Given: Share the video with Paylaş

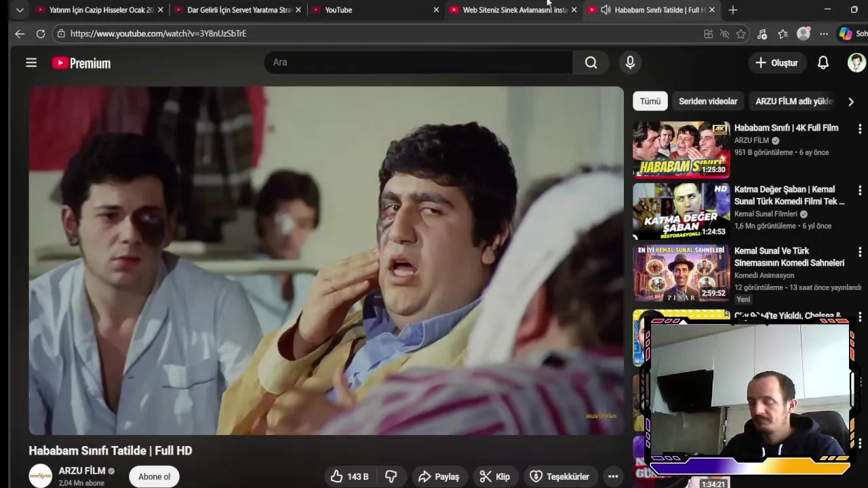Looking at the screenshot, I should pyautogui.click(x=439, y=476).
